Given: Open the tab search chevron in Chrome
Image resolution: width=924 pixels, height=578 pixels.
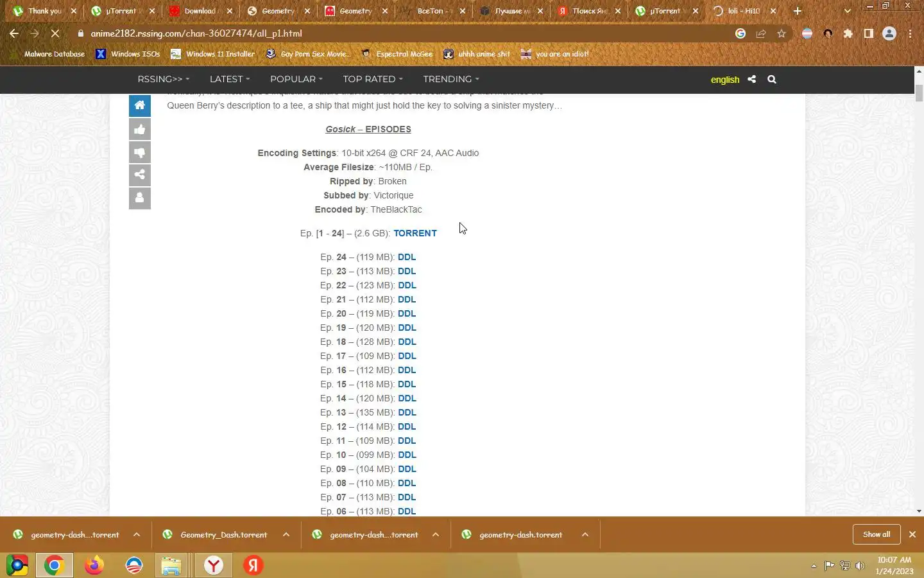Looking at the screenshot, I should 847,11.
